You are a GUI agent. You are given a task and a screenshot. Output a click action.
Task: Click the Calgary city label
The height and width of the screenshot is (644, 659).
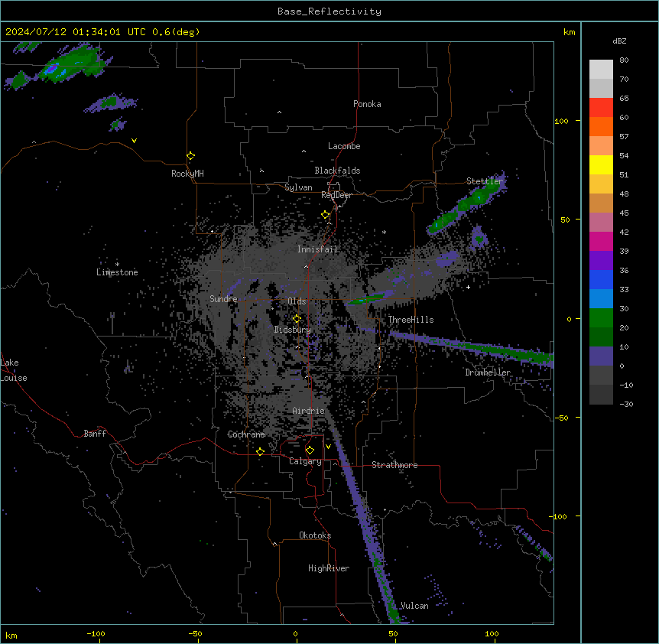pyautogui.click(x=305, y=461)
